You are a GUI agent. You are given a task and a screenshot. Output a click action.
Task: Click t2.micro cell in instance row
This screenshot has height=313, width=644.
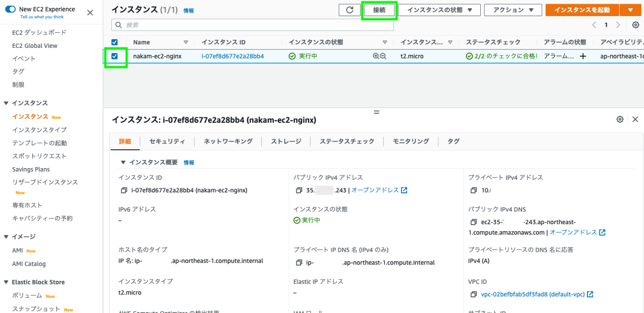click(412, 56)
